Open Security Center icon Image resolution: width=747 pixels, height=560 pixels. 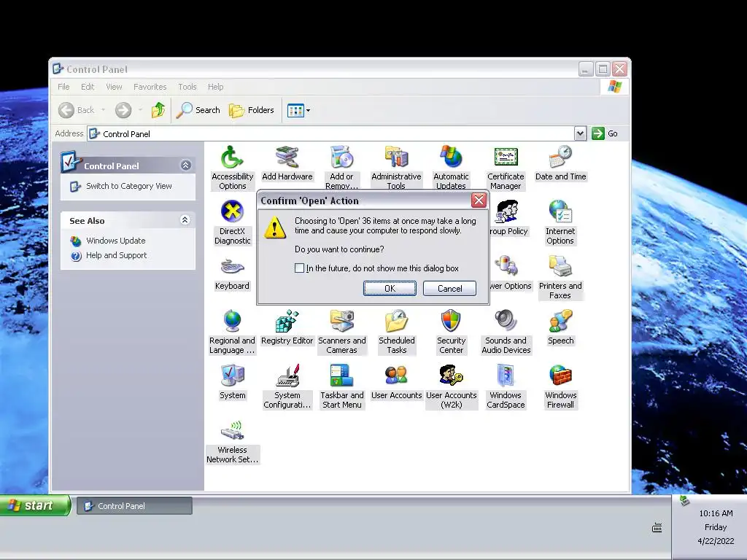(x=451, y=332)
